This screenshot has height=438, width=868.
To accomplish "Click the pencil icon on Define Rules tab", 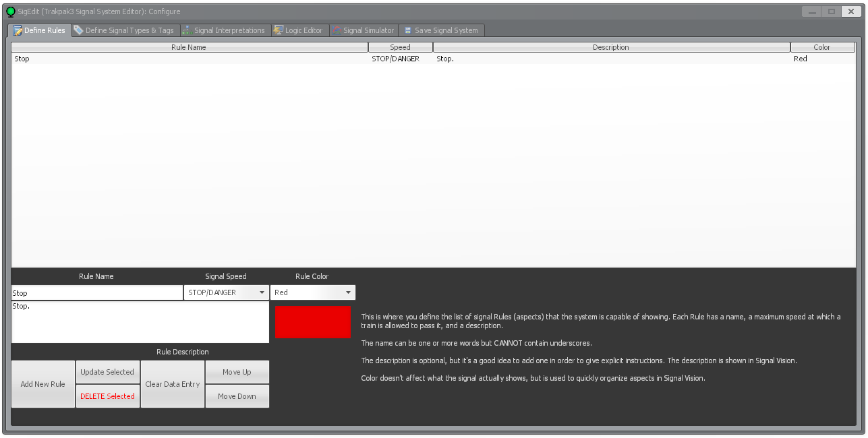I will click(x=18, y=30).
